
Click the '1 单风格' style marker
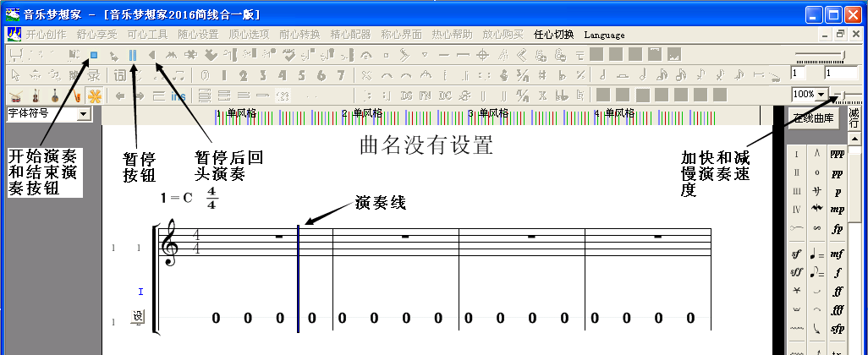tap(236, 113)
